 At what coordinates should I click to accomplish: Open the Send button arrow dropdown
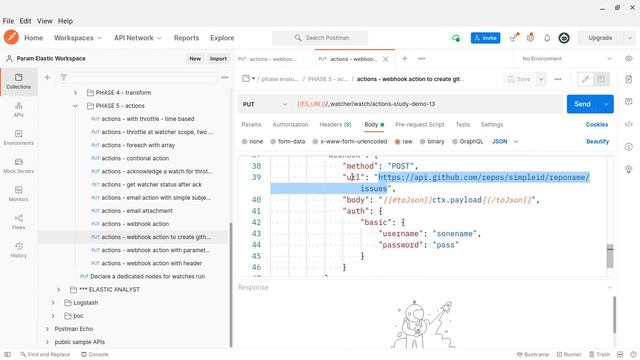pyautogui.click(x=606, y=104)
